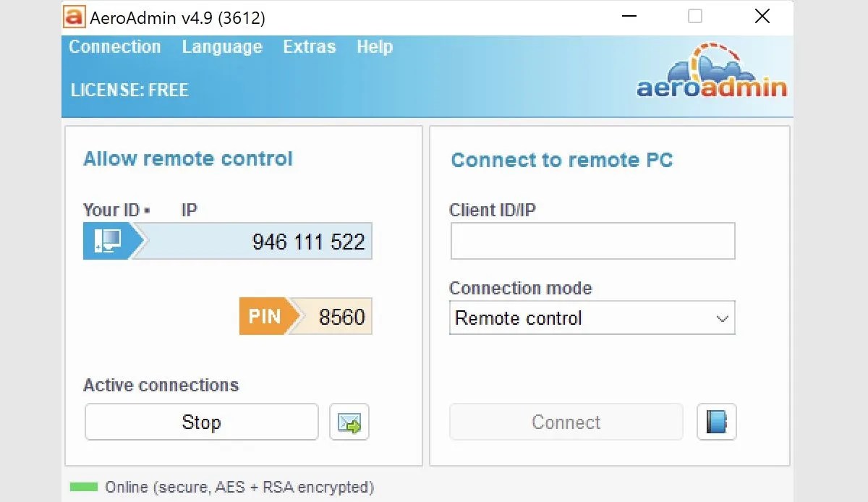Open the Extras menu
Image resolution: width=868 pixels, height=502 pixels.
(x=309, y=46)
